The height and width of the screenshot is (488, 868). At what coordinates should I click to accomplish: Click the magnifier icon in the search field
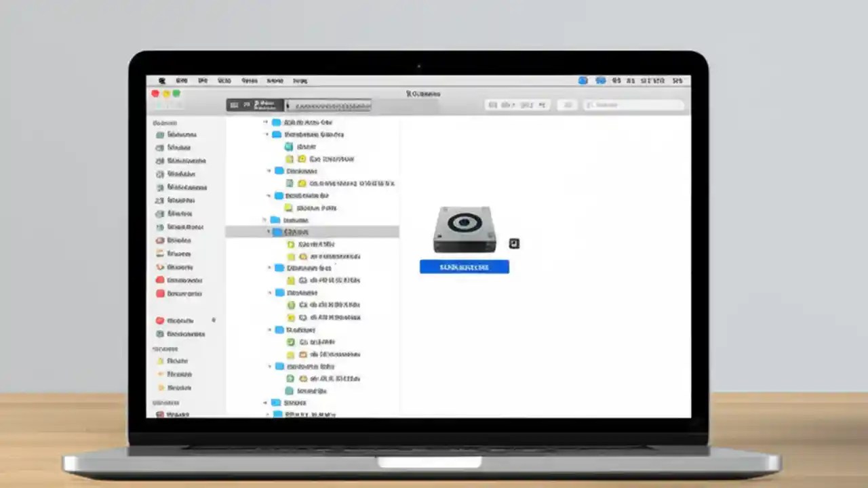591,105
